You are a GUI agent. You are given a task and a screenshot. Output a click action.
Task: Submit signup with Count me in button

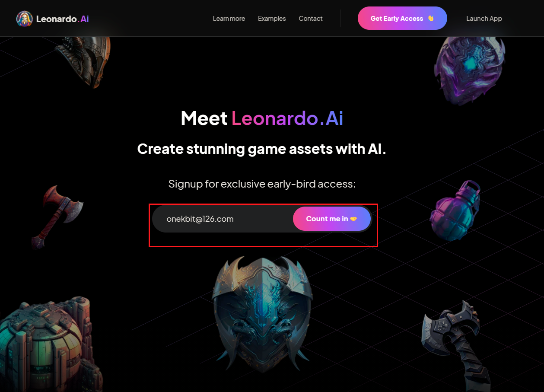click(332, 219)
